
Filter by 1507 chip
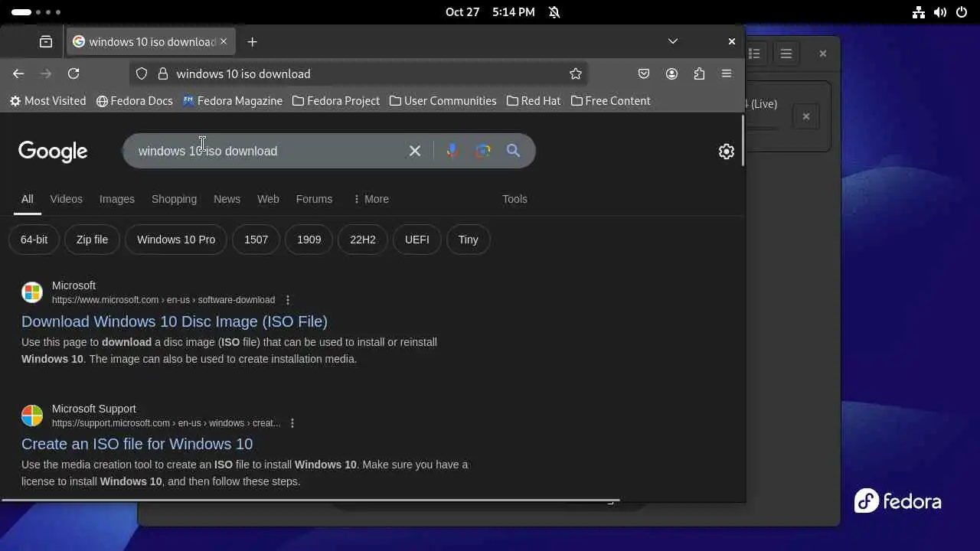coord(256,240)
